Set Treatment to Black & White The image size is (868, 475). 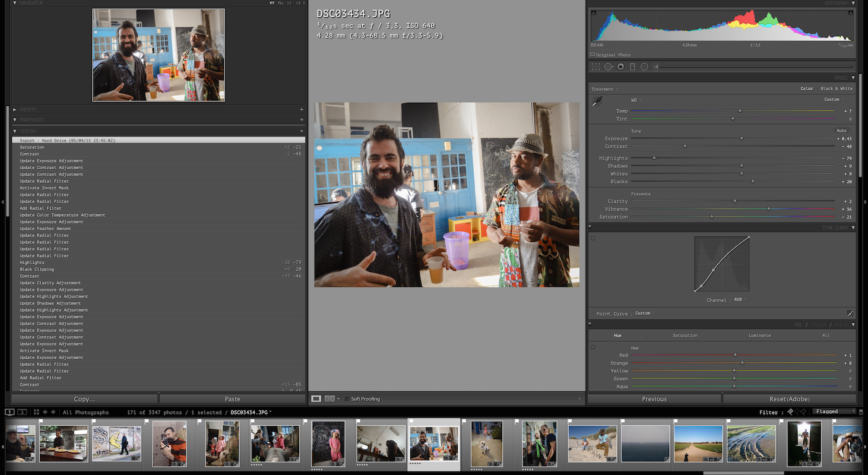[837, 89]
